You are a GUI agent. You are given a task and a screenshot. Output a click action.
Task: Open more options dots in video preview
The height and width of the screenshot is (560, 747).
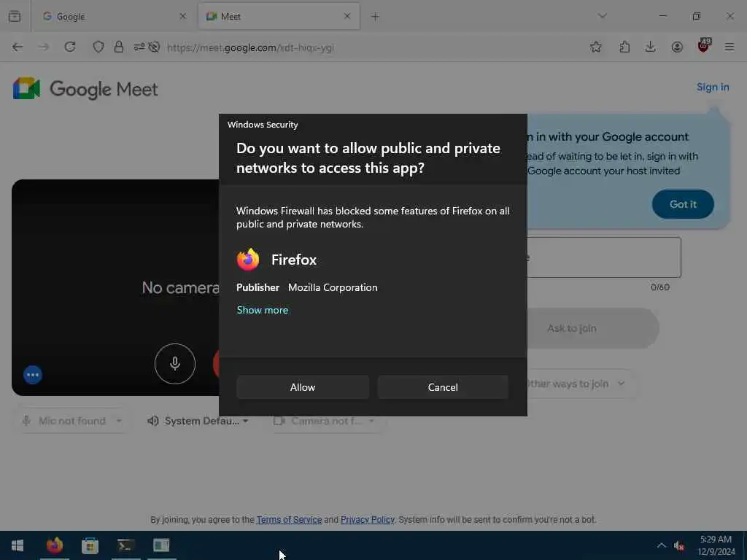click(33, 375)
